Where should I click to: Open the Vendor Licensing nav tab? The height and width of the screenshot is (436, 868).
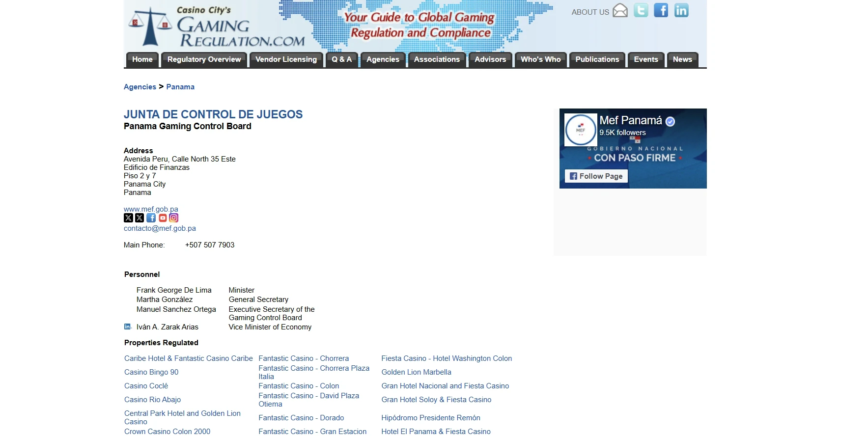tap(286, 59)
